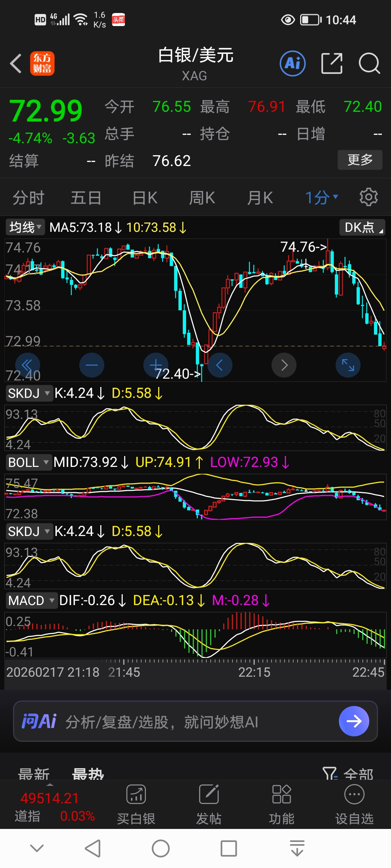Tap the Android back navigation button
Image resolution: width=391 pixels, height=868 pixels.
pyautogui.click(x=93, y=848)
